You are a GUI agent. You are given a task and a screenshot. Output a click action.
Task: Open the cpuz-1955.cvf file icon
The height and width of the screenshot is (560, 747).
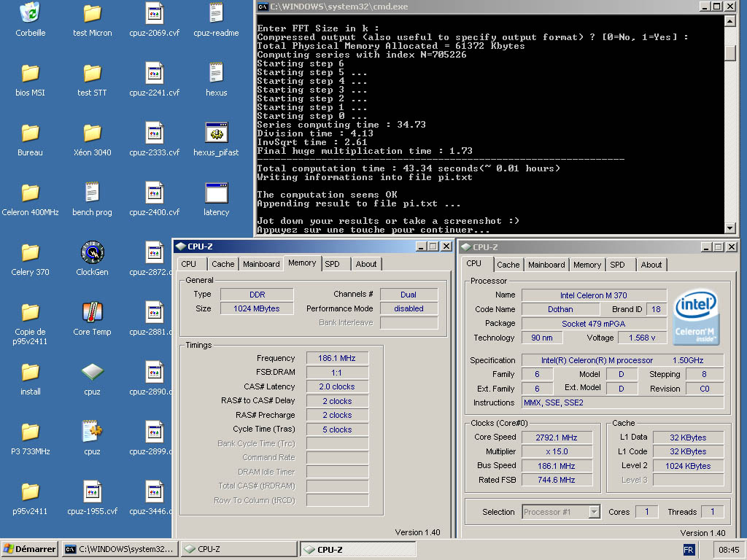click(x=92, y=492)
